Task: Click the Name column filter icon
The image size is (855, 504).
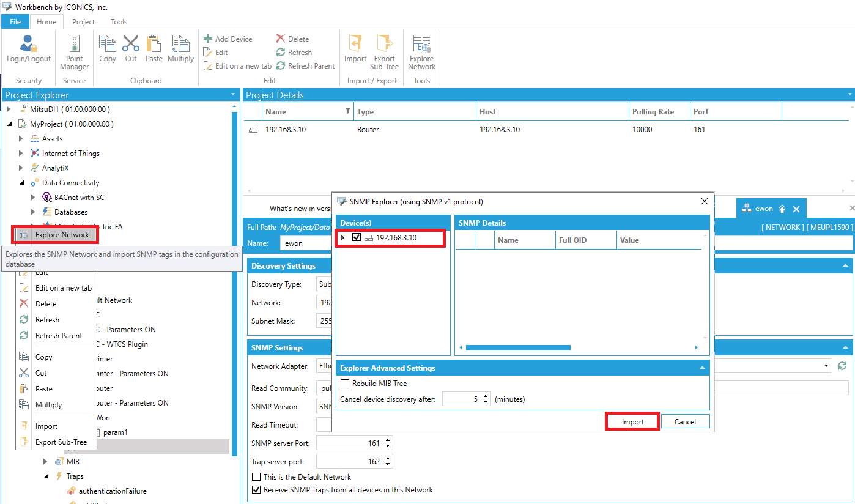Action: [x=348, y=111]
